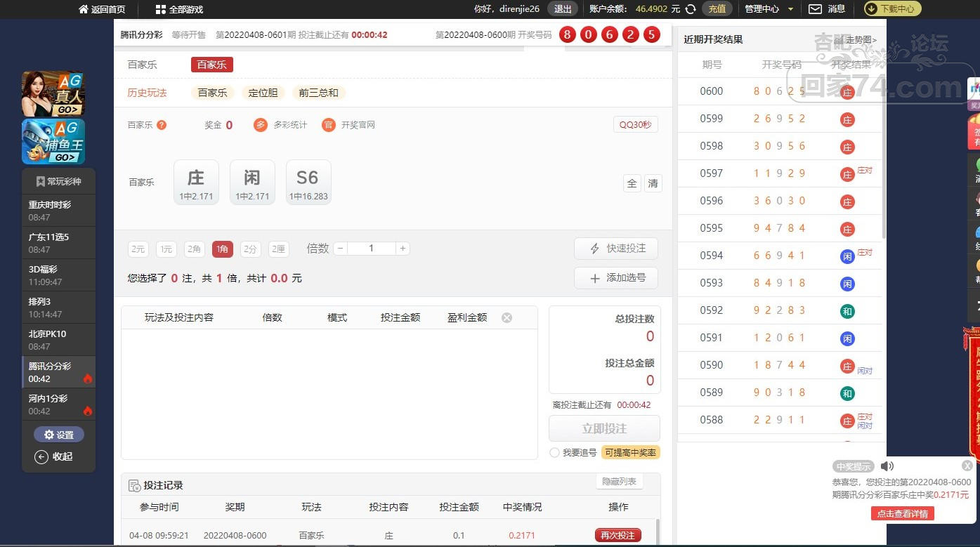Choose the 1元 unit mode
980x547 pixels.
pyautogui.click(x=166, y=249)
